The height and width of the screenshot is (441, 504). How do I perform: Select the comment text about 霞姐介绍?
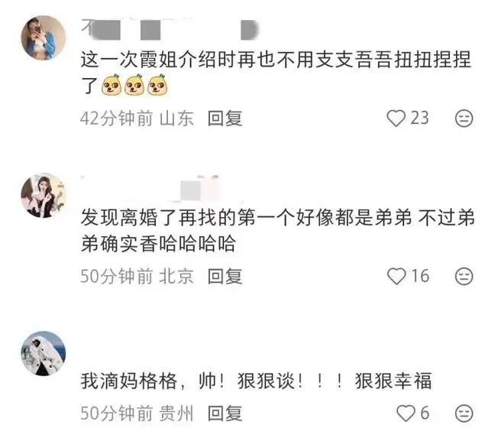pyautogui.click(x=276, y=73)
